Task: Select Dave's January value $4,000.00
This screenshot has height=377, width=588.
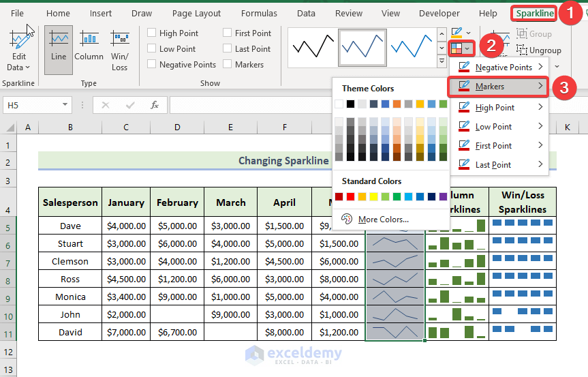Action: tap(126, 226)
